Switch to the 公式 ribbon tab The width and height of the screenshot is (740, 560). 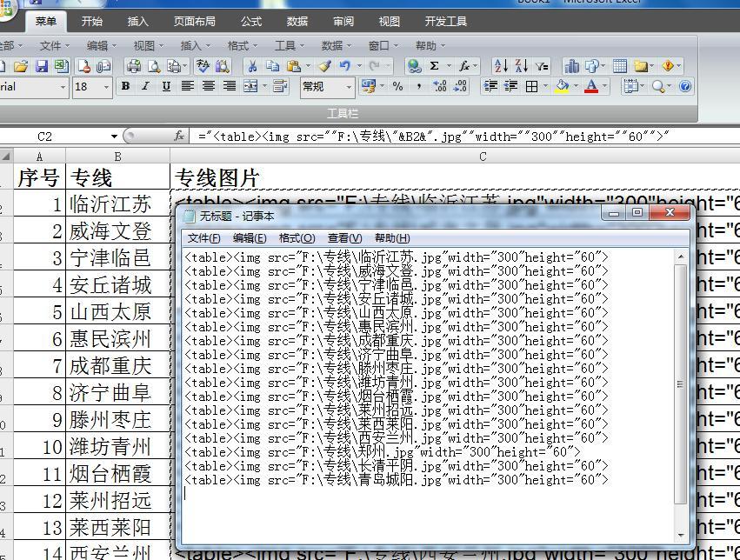tap(251, 21)
